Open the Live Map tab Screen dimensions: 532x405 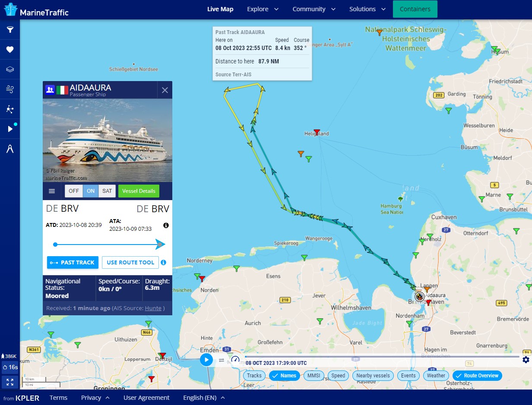(x=220, y=9)
